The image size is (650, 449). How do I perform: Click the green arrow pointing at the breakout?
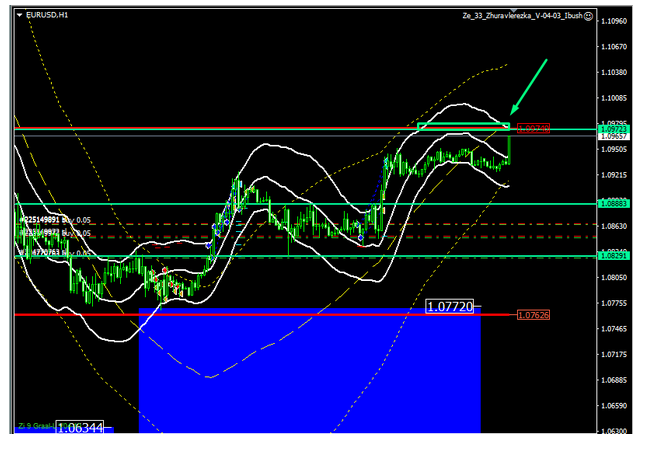pyautogui.click(x=529, y=86)
